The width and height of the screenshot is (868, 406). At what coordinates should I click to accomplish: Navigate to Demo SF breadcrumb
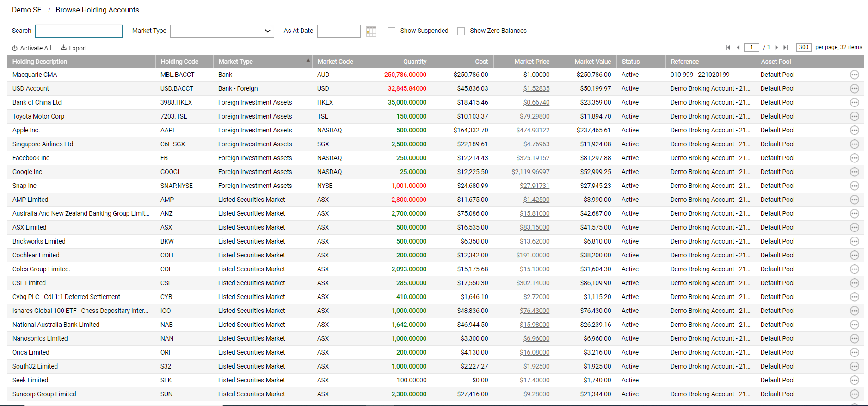coord(27,10)
